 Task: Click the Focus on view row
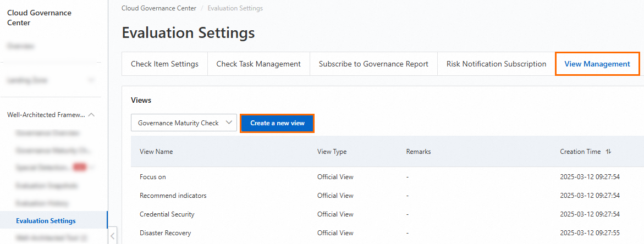click(x=153, y=177)
